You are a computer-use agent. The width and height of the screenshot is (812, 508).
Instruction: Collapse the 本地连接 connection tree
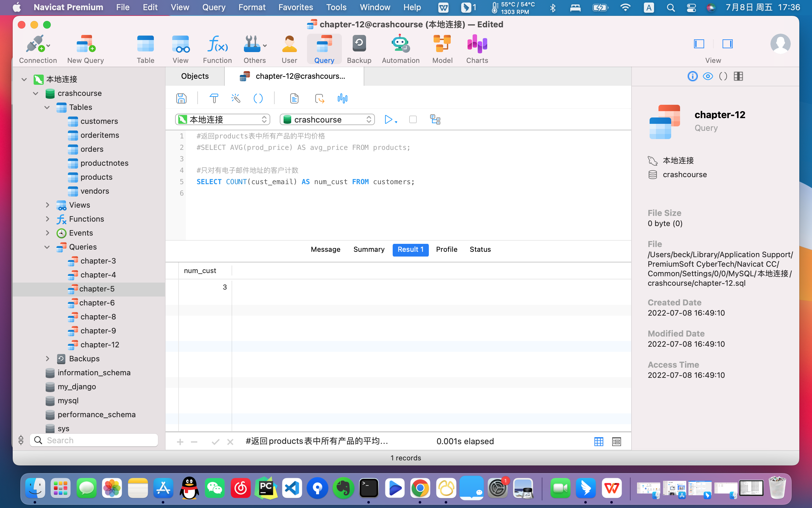tap(24, 79)
